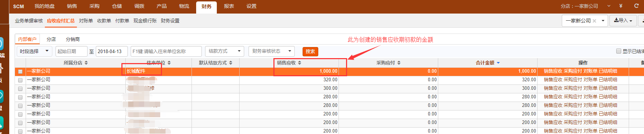Click the refresh icon in top bar
This screenshot has width=644, height=134.
pyautogui.click(x=637, y=6)
